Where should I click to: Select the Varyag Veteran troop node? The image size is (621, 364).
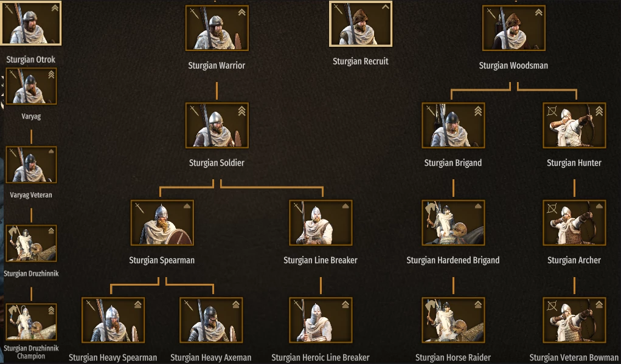click(31, 165)
